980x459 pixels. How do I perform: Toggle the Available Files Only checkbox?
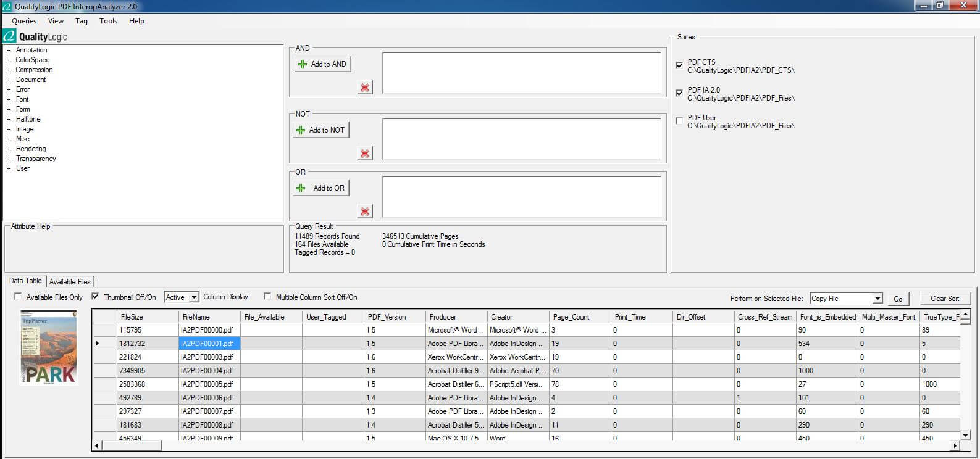pos(18,297)
